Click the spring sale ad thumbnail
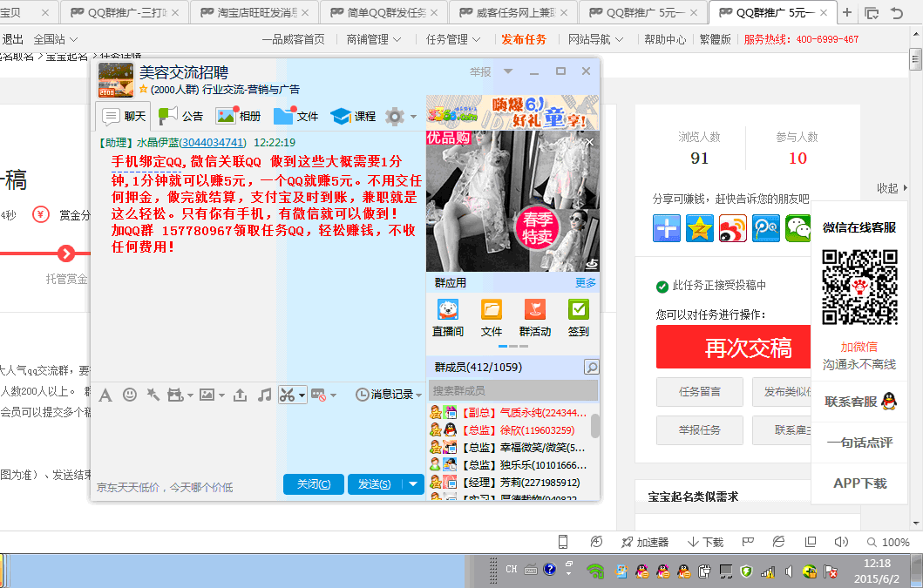Image resolution: width=923 pixels, height=588 pixels. 512,200
